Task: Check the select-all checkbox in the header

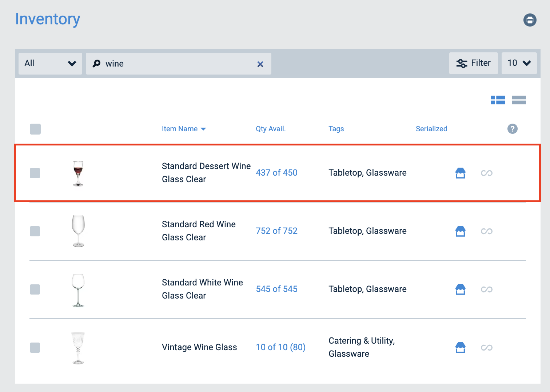Action: 35,129
